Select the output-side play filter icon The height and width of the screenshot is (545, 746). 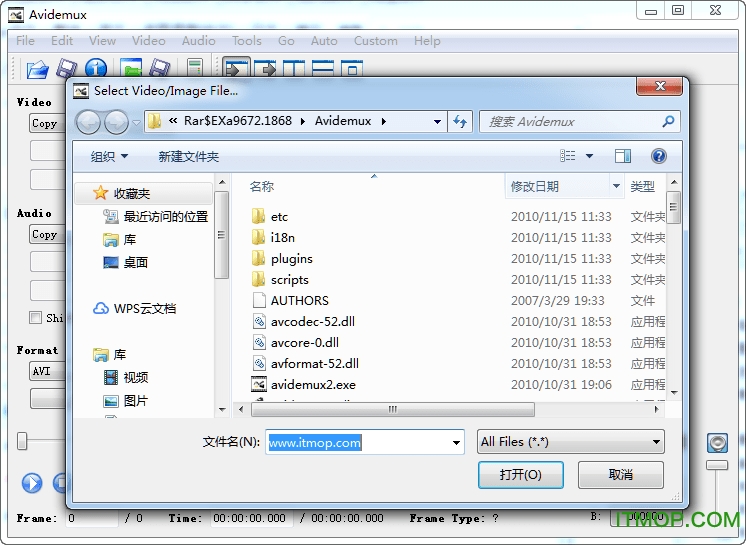coord(265,69)
